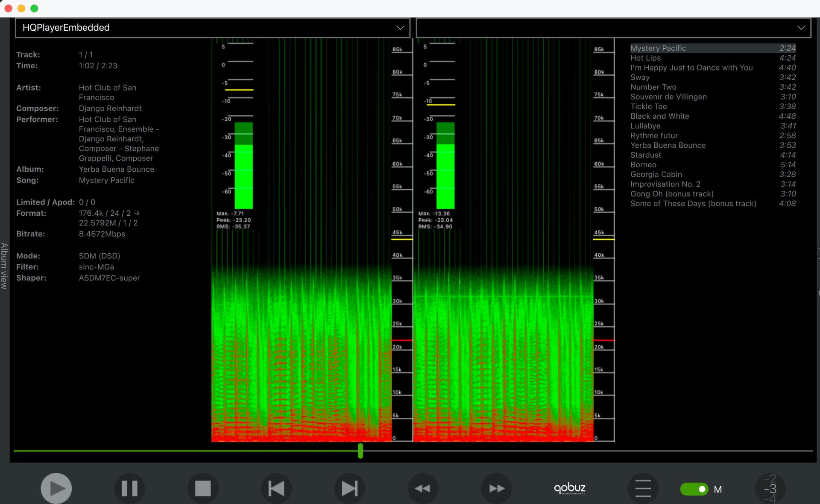Select Hot Lips in the track list
Viewport: 820px width, 504px height.
tap(645, 58)
